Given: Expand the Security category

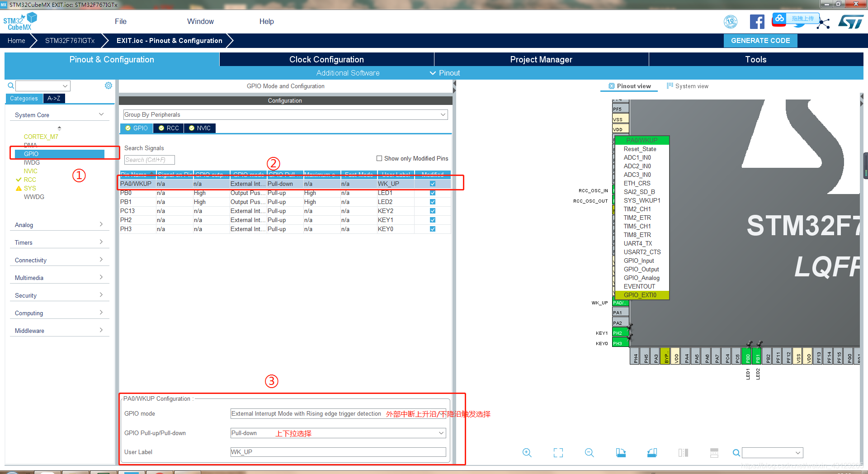Looking at the screenshot, I should pos(59,295).
